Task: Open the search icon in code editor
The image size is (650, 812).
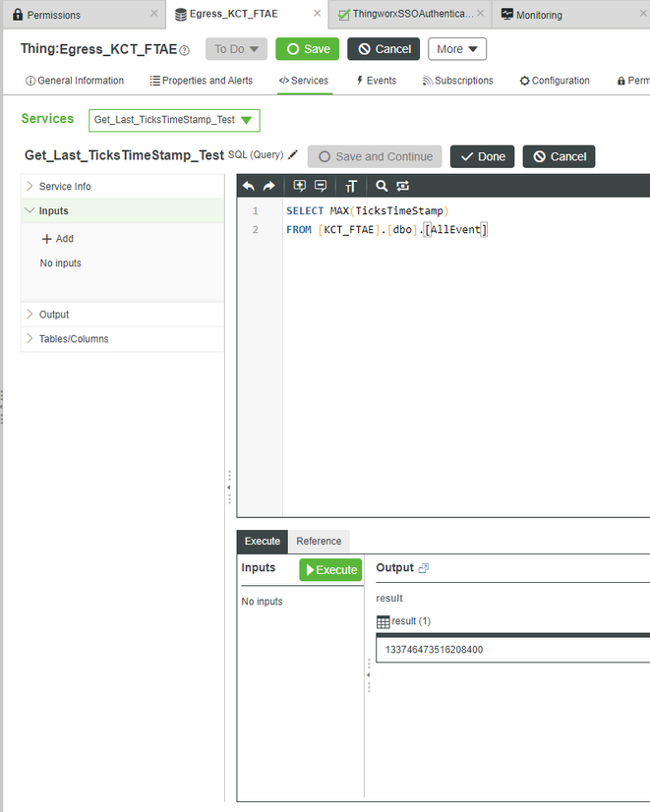Action: tap(382, 186)
